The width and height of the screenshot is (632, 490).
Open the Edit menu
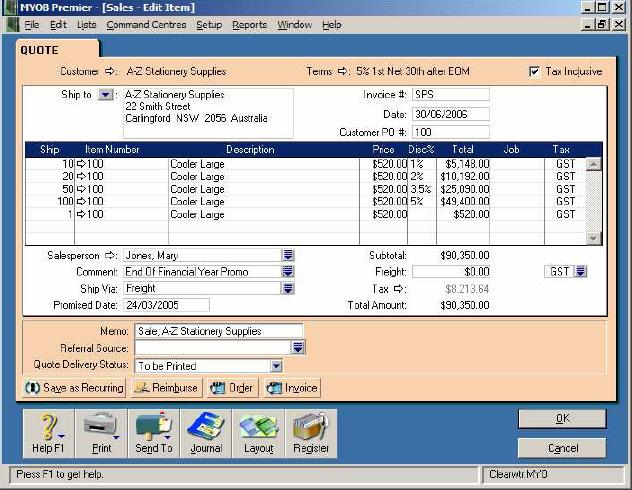(x=58, y=25)
